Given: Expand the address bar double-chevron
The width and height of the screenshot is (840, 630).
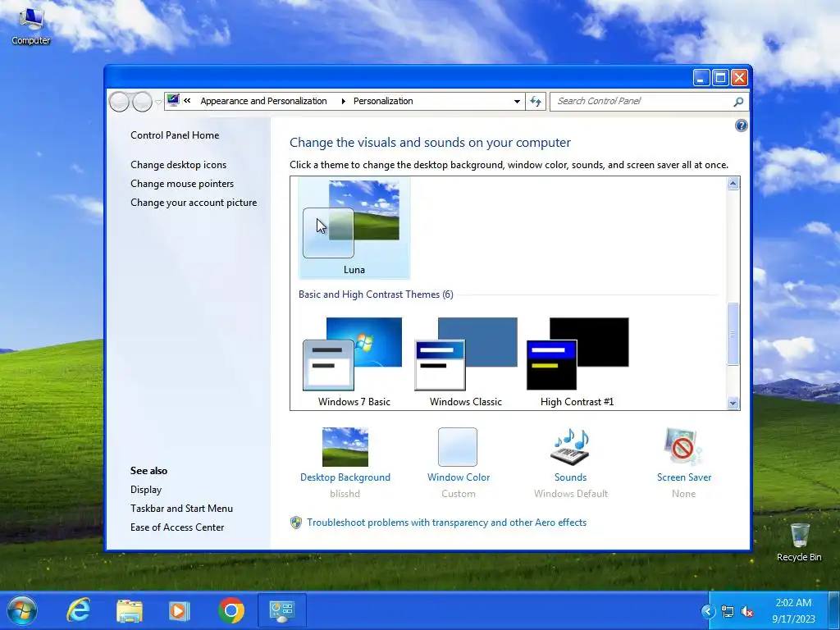Looking at the screenshot, I should 187,100.
